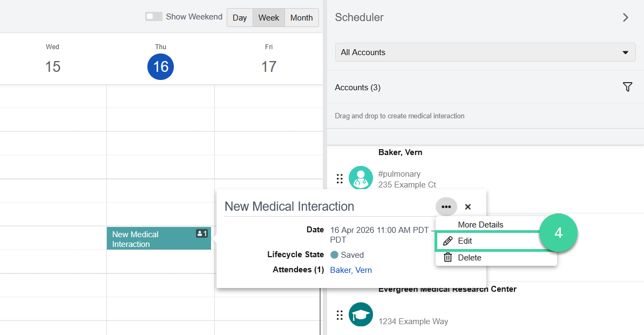Select the Week view button
644x335 pixels.
(268, 17)
